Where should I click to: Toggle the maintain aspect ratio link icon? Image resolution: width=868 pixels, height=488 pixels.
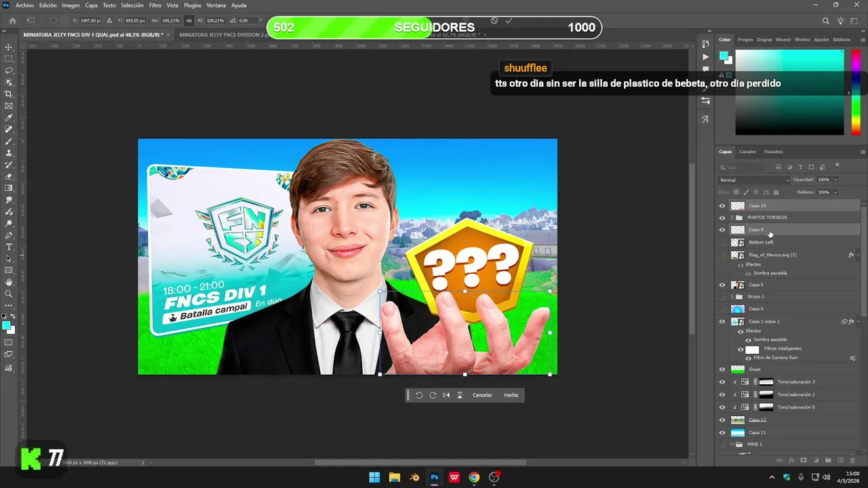click(x=189, y=20)
